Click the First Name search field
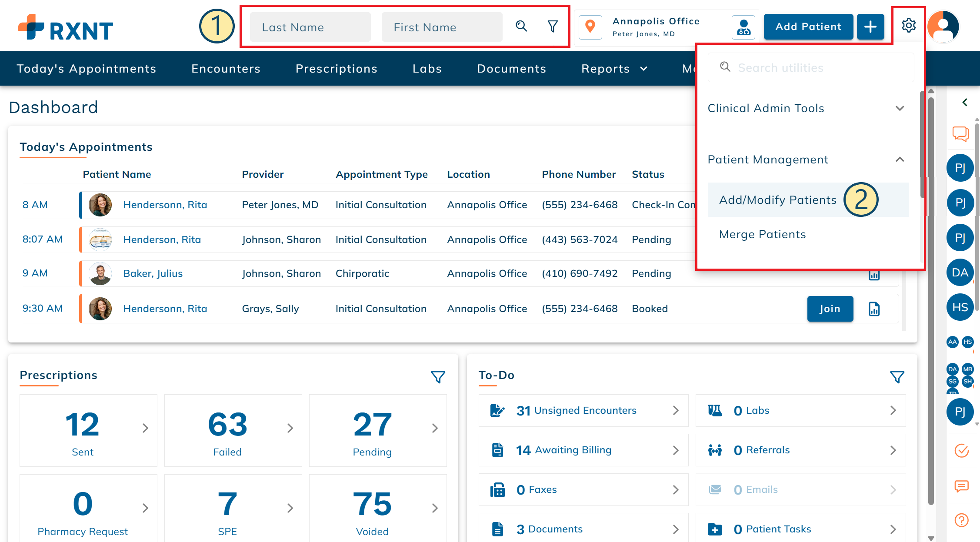 (442, 27)
